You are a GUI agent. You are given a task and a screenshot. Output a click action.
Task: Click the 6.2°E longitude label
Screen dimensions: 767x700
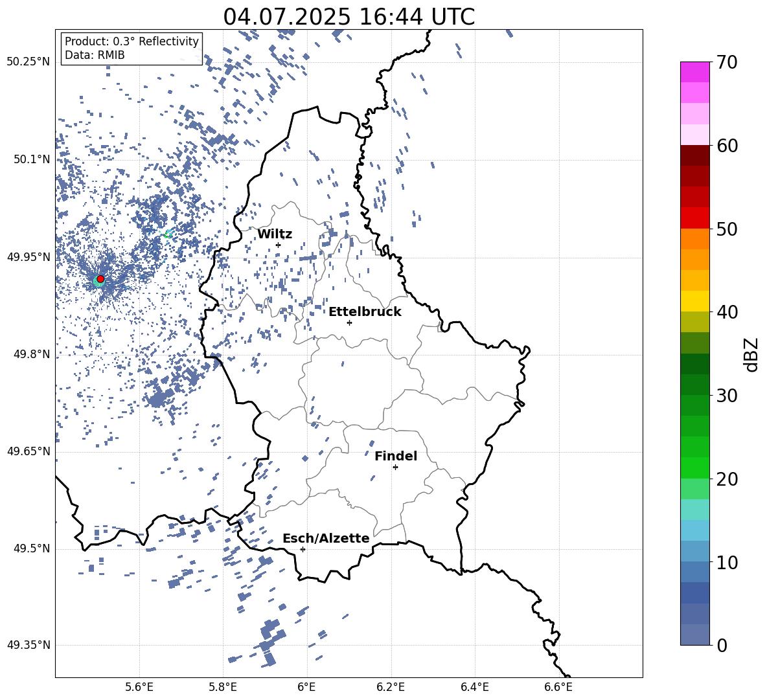click(x=391, y=688)
